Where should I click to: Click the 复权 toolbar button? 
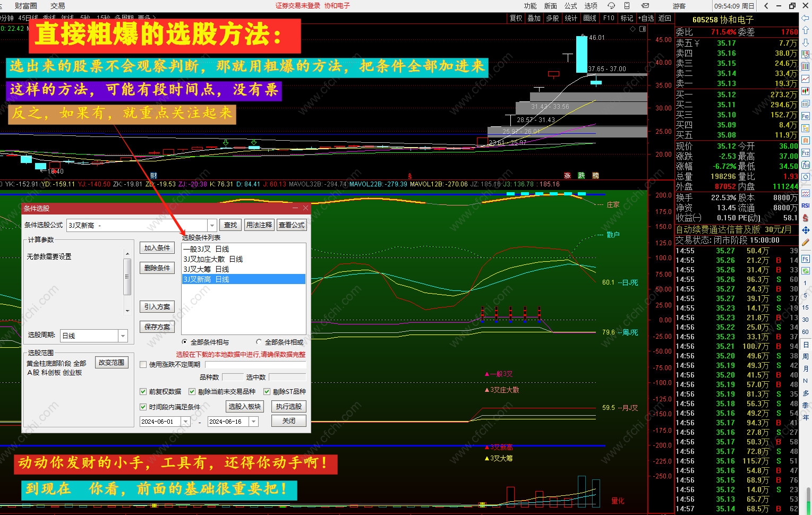click(516, 18)
